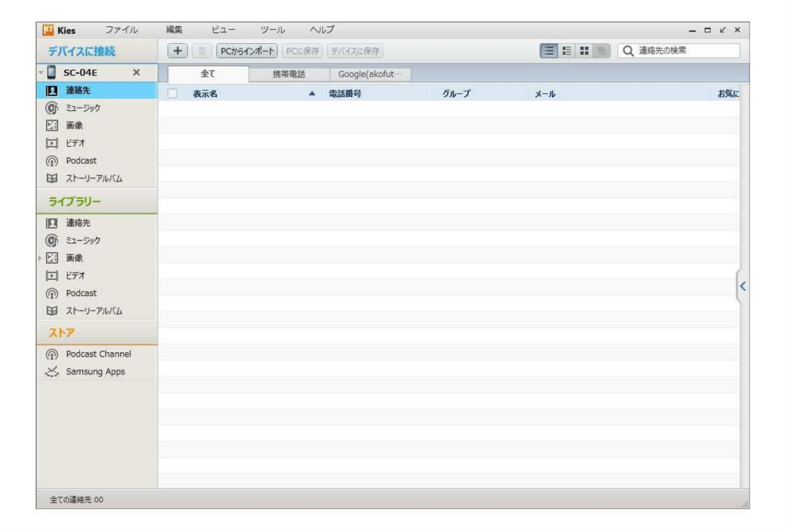Click the グループ column header
Image resolution: width=787 pixels, height=532 pixels.
pyautogui.click(x=457, y=93)
